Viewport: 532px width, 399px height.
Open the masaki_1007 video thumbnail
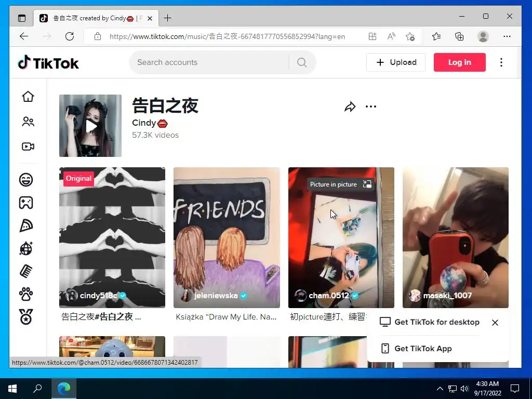[x=455, y=237]
